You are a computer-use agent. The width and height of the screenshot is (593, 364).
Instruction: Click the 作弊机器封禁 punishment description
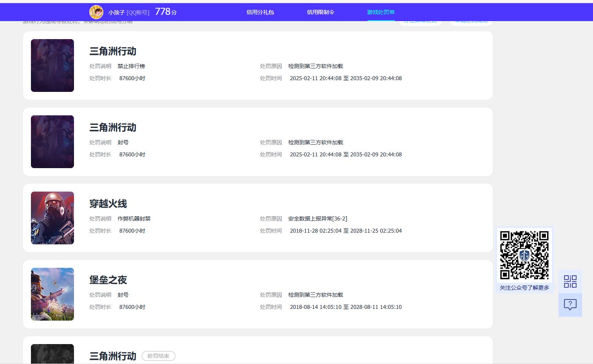[x=134, y=219]
